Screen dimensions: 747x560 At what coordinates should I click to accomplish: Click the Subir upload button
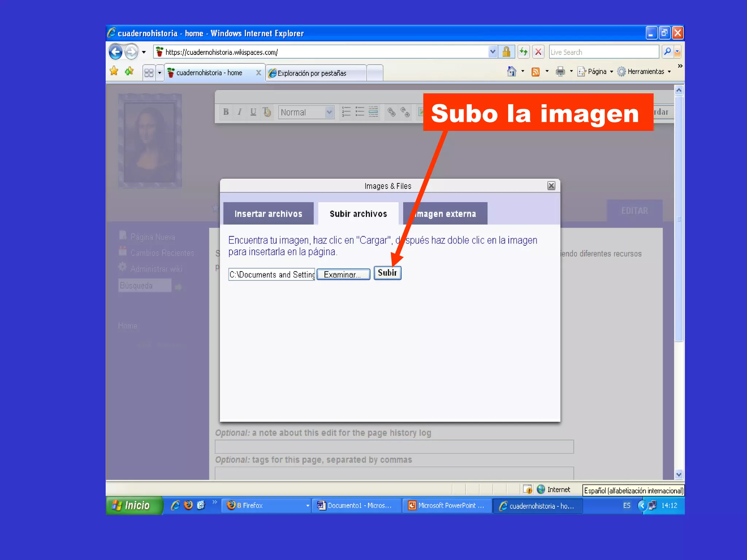coord(387,273)
